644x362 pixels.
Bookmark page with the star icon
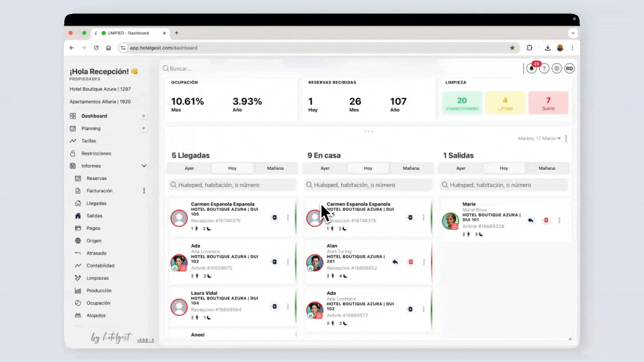pyautogui.click(x=512, y=48)
